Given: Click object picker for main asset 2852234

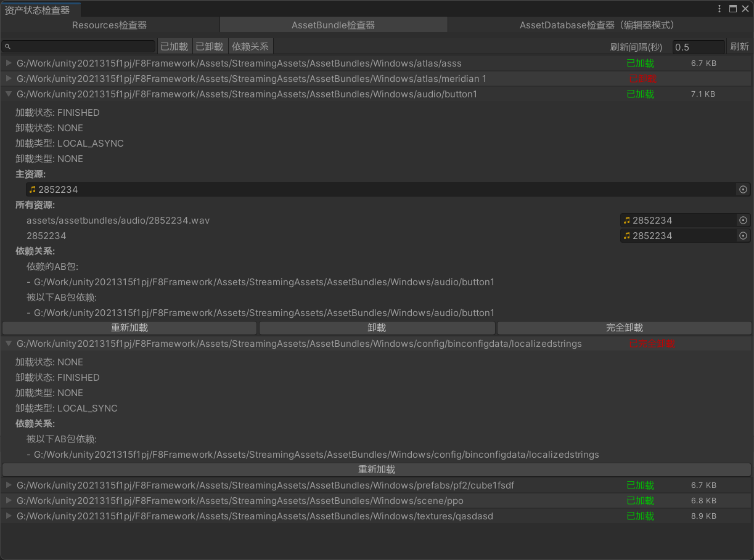Looking at the screenshot, I should (x=743, y=190).
